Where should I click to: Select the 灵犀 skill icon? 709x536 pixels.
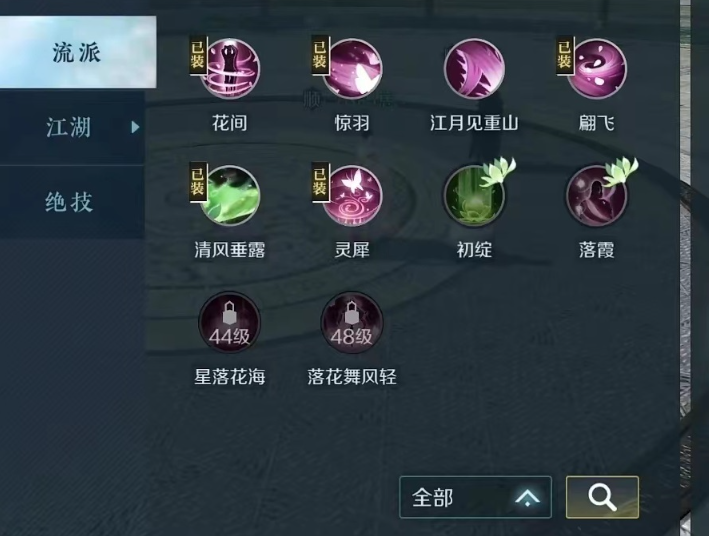352,195
